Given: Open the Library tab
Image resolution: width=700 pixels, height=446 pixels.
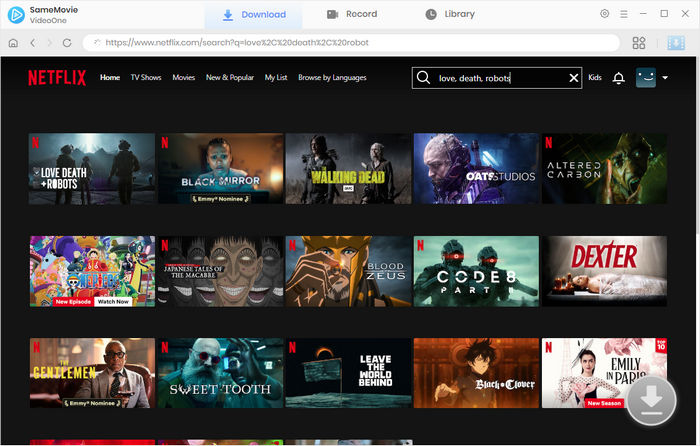Looking at the screenshot, I should (450, 14).
